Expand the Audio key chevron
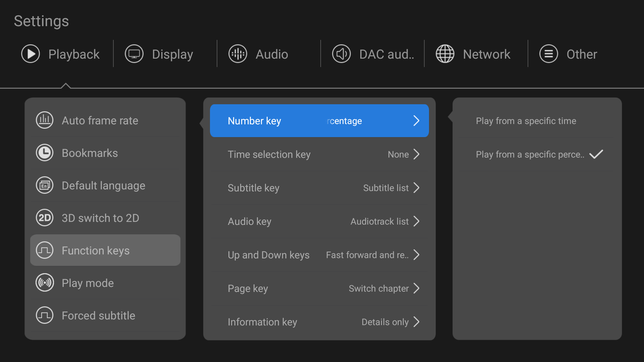The height and width of the screenshot is (362, 644). (x=416, y=221)
